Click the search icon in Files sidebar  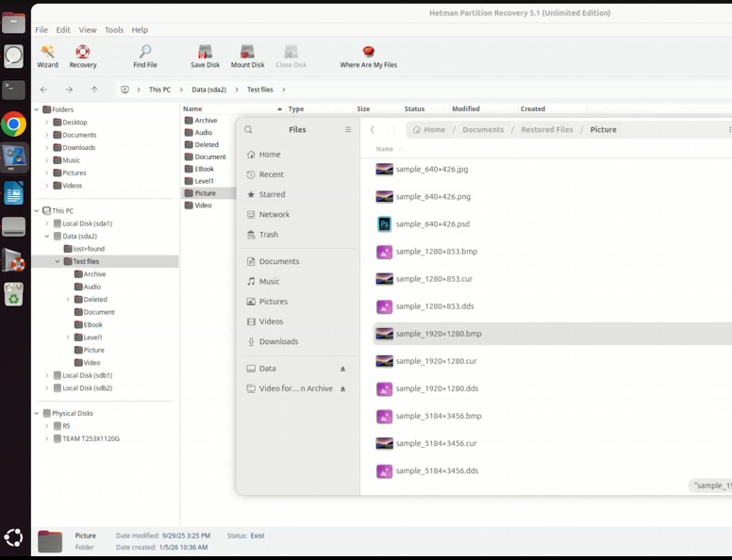tap(248, 130)
